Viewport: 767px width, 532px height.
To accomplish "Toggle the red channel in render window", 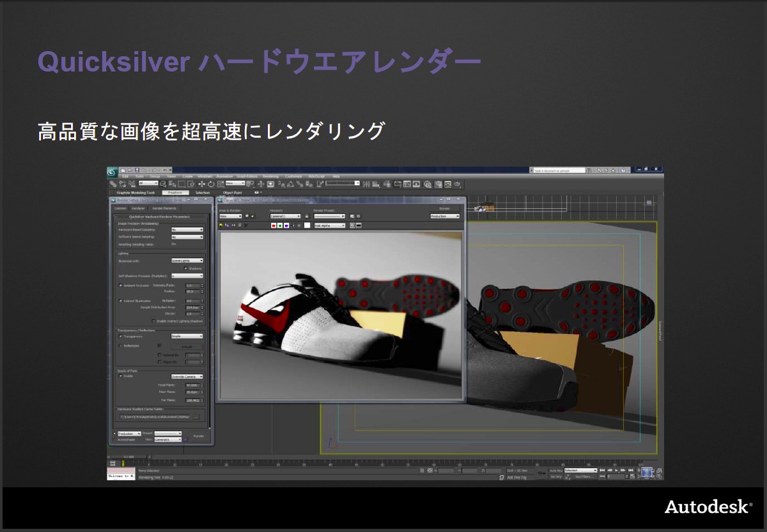I will [x=274, y=225].
